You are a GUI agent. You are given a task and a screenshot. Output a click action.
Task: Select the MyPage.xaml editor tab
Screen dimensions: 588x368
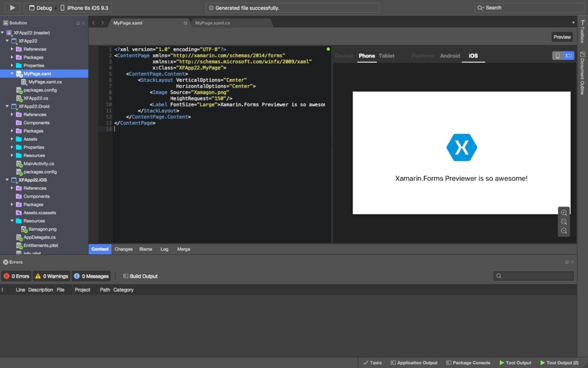point(128,23)
